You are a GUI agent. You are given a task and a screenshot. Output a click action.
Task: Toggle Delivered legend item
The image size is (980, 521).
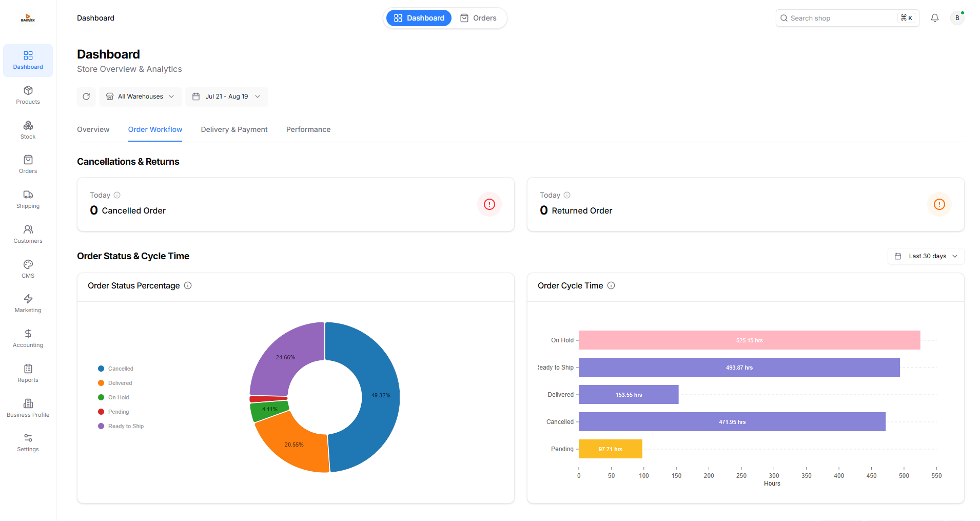115,383
